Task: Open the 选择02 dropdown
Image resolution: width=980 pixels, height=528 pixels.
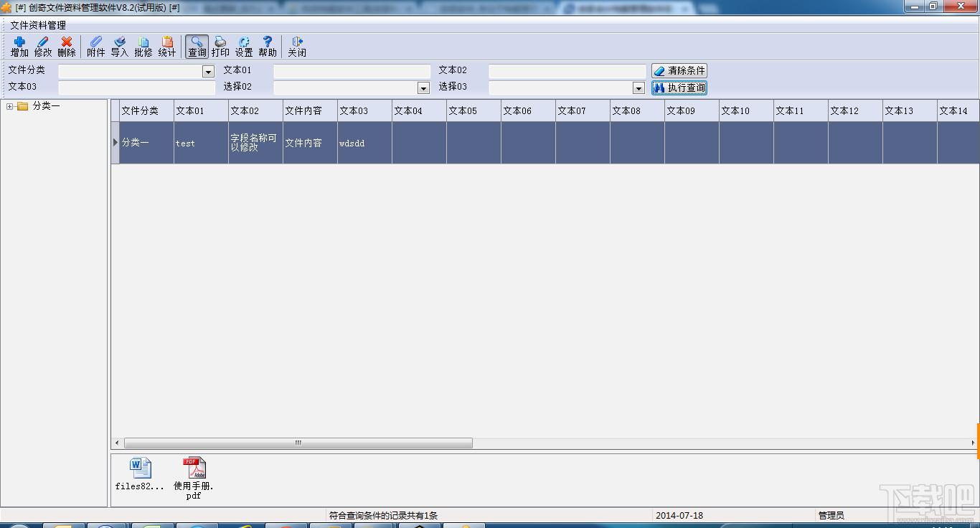Action: click(423, 88)
